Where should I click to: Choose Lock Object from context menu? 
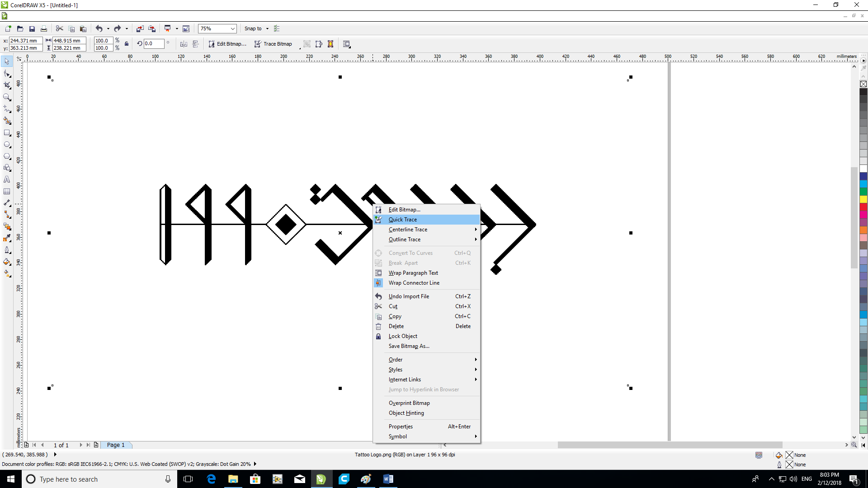click(x=426, y=336)
